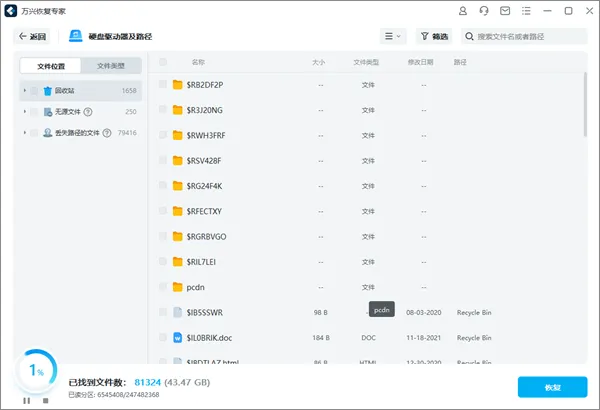The width and height of the screenshot is (600, 410).
Task: Click the $RFECTXY folder icon
Action: click(x=178, y=211)
